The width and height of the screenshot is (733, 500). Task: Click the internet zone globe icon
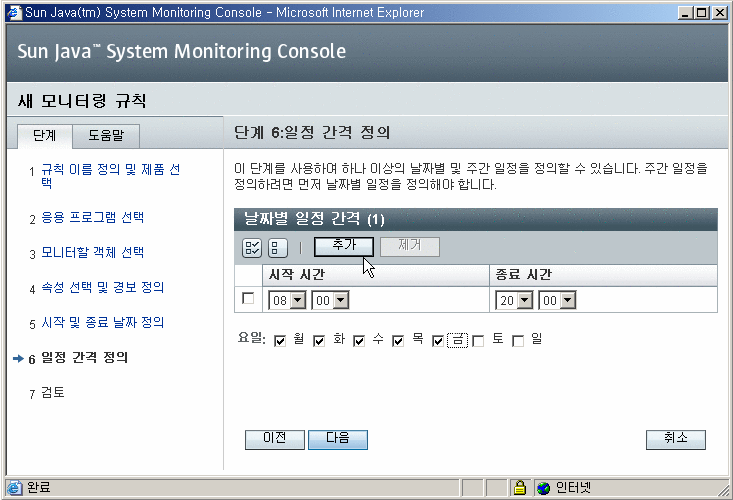tap(543, 488)
